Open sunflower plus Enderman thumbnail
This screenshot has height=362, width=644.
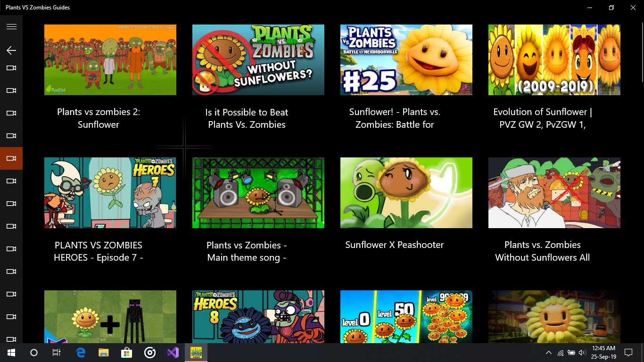click(x=110, y=317)
